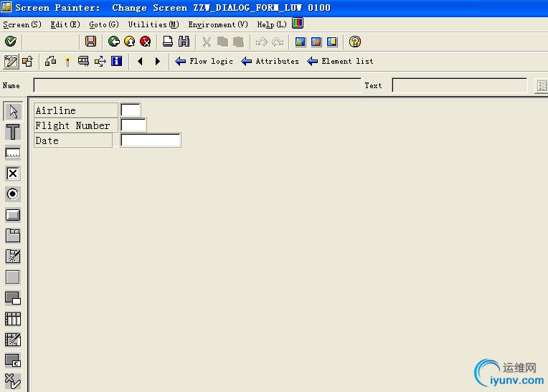
Task: Select the Subscreen area tool
Action: pyautogui.click(x=13, y=298)
